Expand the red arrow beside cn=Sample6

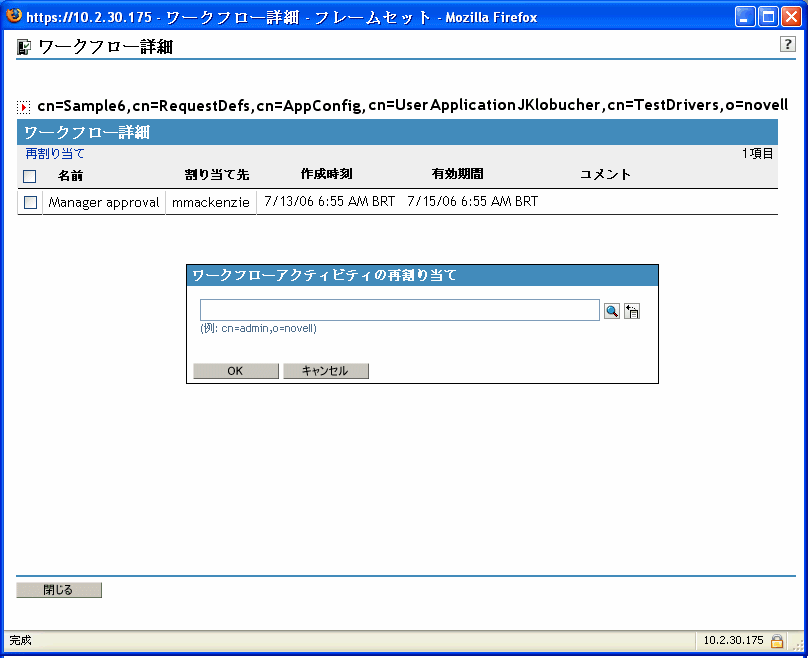(x=24, y=106)
